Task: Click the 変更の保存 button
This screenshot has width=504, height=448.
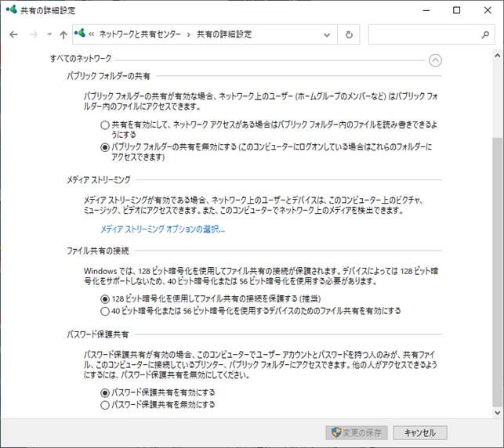Action: pyautogui.click(x=357, y=433)
